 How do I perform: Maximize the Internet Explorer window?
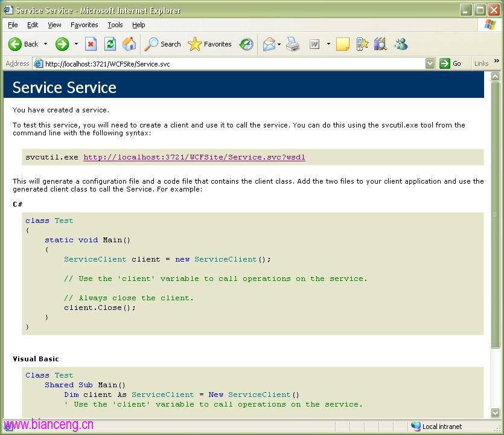[x=480, y=10]
